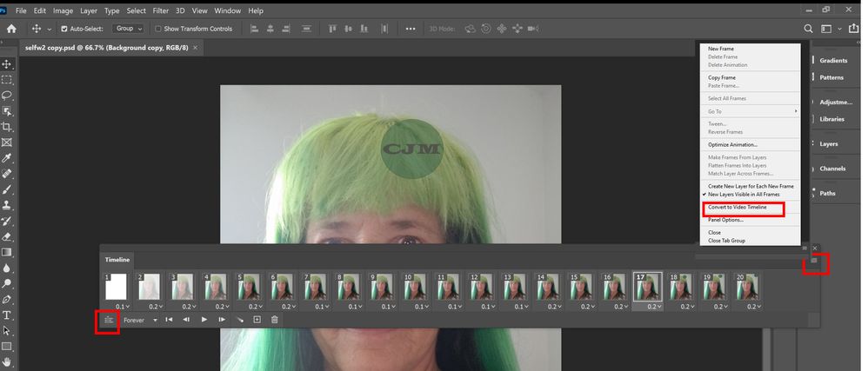Select the Clone Stamp tool
This screenshot has width=868, height=371.
click(7, 205)
